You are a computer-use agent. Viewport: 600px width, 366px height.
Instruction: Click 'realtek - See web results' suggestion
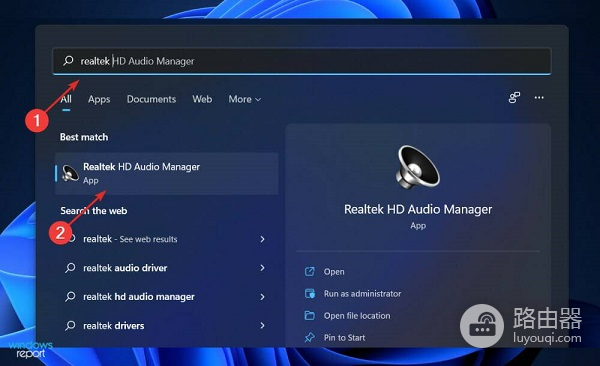click(x=130, y=239)
